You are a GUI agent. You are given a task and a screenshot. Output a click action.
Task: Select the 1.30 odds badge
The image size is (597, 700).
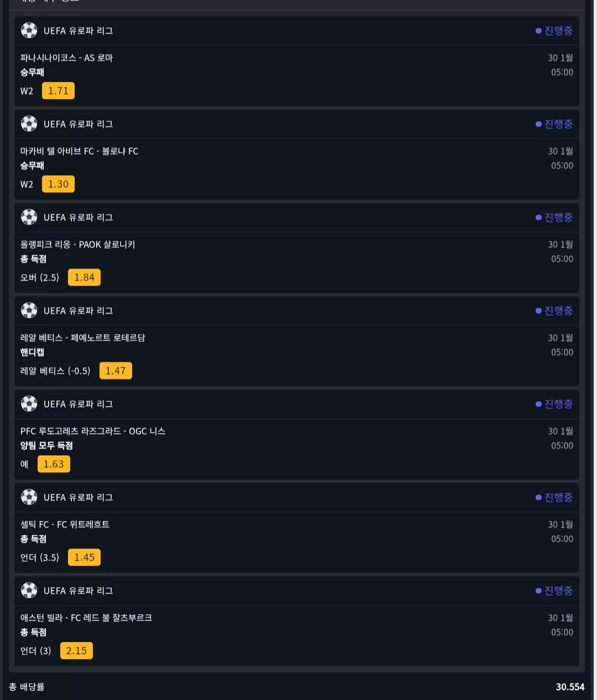click(58, 184)
